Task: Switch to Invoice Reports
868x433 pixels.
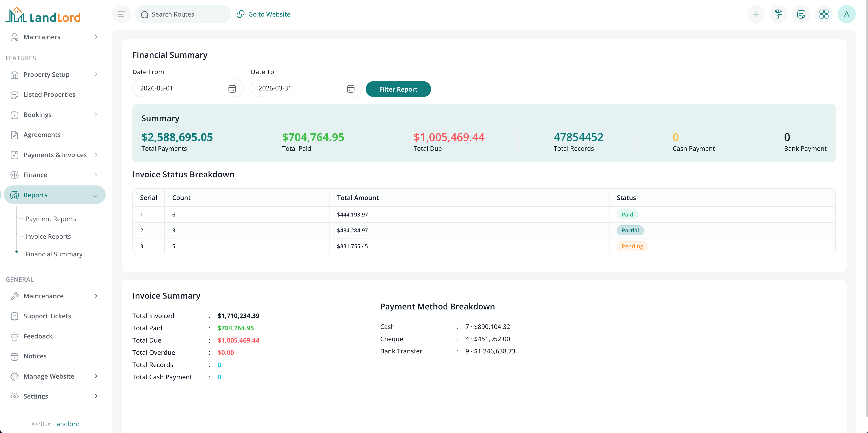Action: [48, 236]
